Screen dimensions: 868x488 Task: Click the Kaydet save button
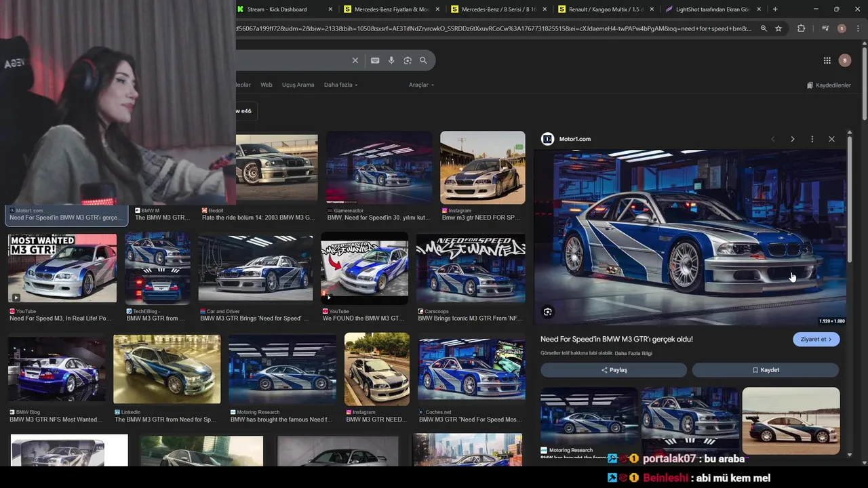click(766, 370)
